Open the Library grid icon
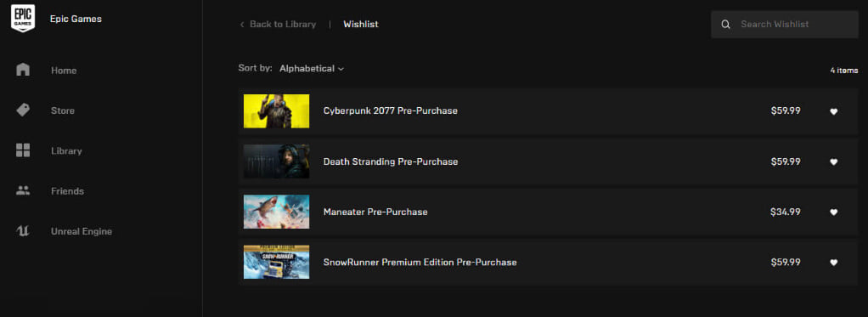Image resolution: width=868 pixels, height=317 pixels. (23, 150)
